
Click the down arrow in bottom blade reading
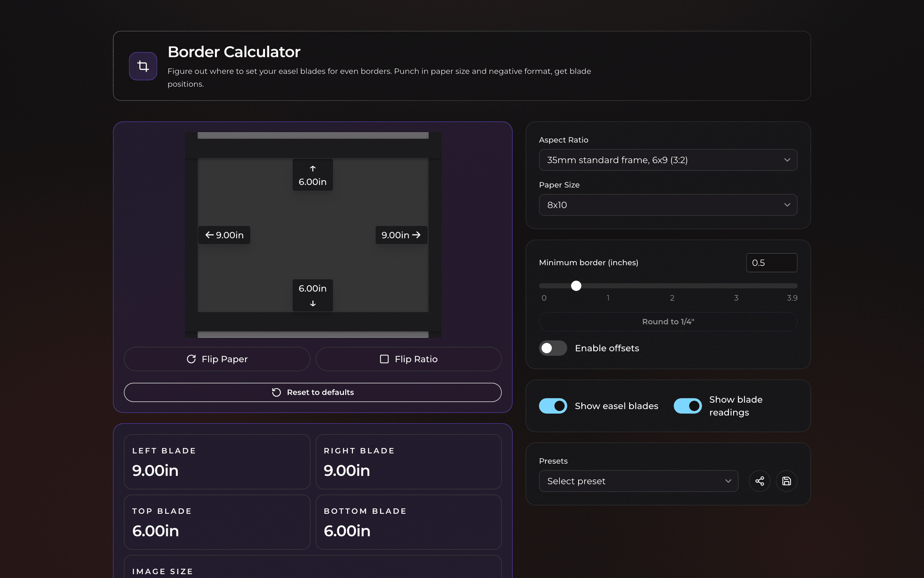(313, 303)
